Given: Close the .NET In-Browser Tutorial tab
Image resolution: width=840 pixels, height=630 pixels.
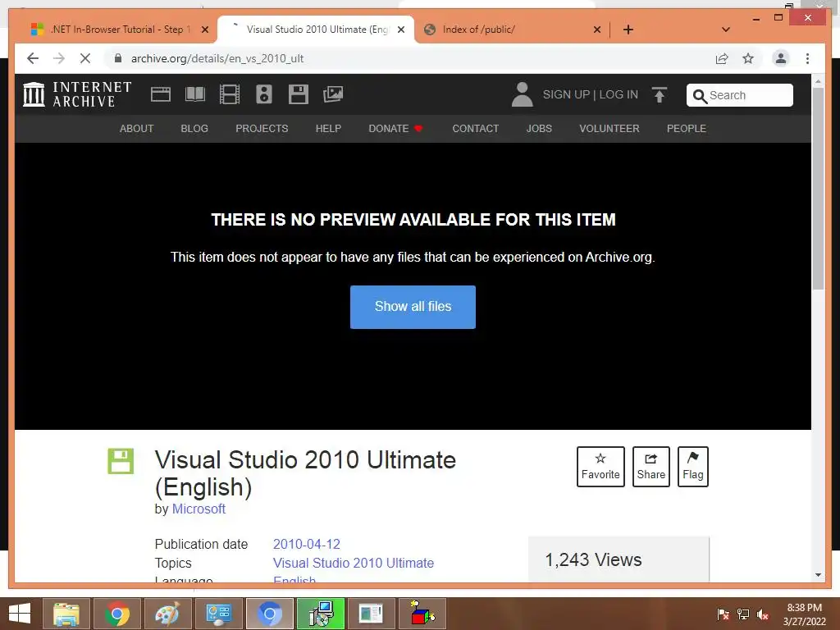Looking at the screenshot, I should [204, 30].
